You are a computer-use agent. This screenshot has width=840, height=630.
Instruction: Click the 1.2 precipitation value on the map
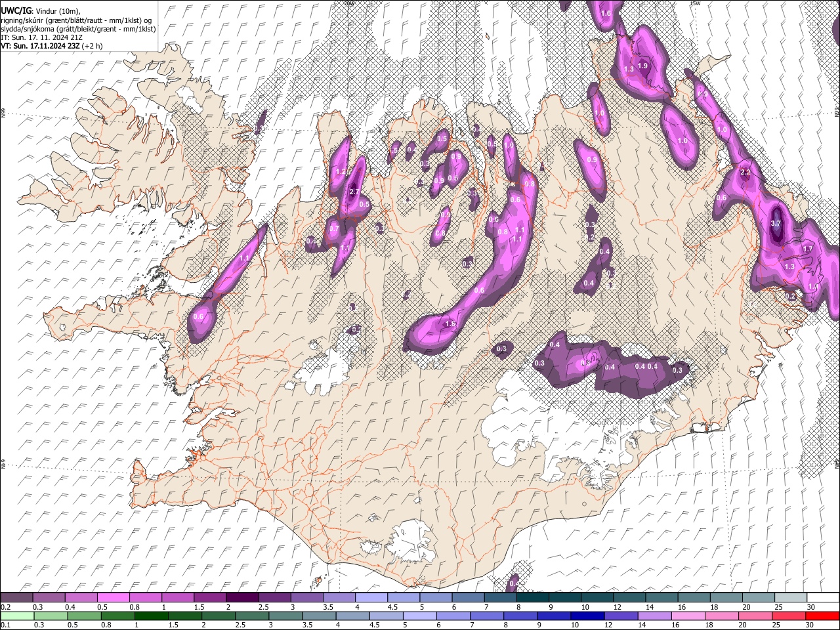(341, 171)
